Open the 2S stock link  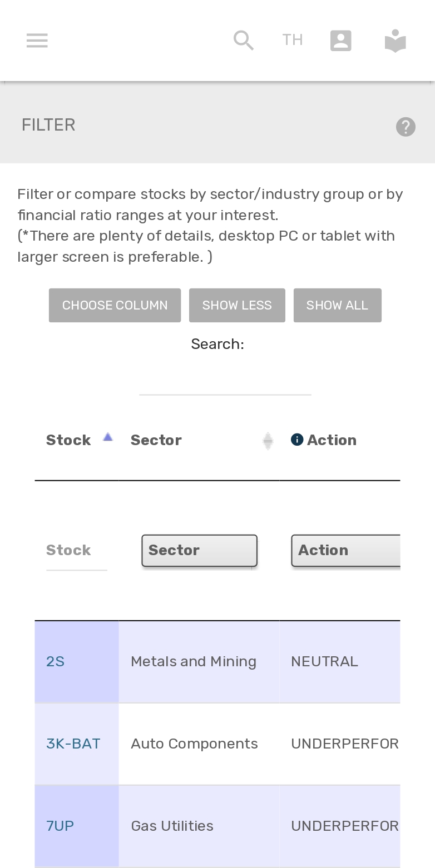coord(56,661)
